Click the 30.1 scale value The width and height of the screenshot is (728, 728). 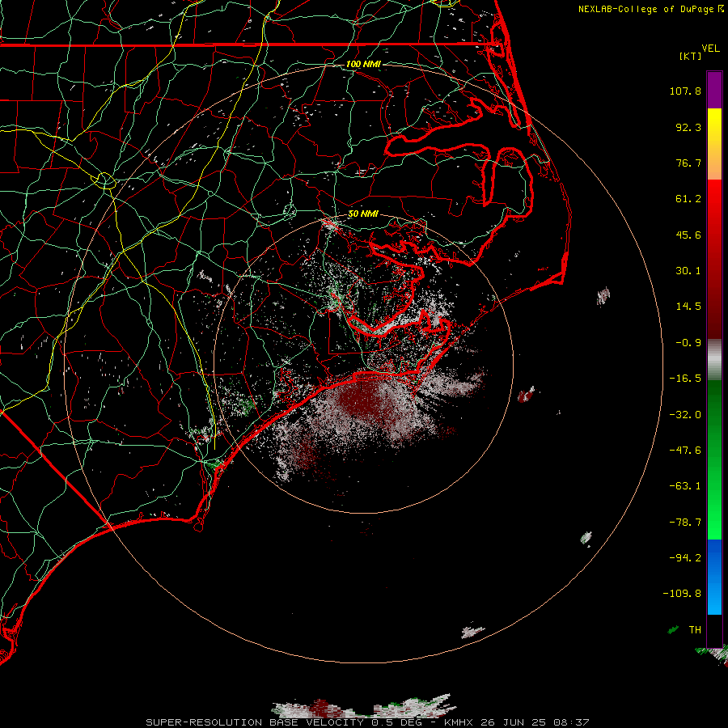point(688,271)
